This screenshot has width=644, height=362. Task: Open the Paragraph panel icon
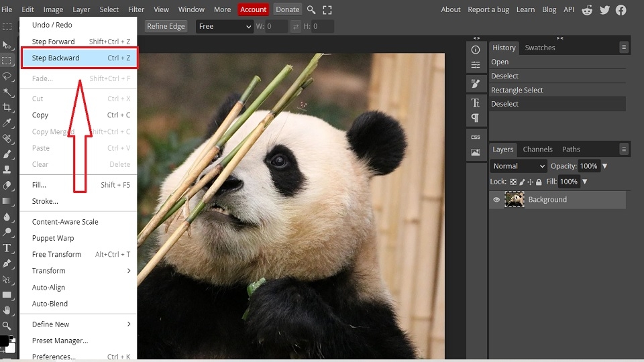[476, 118]
